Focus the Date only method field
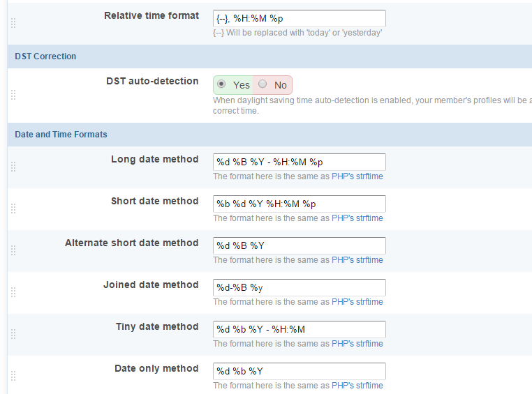 (x=300, y=371)
